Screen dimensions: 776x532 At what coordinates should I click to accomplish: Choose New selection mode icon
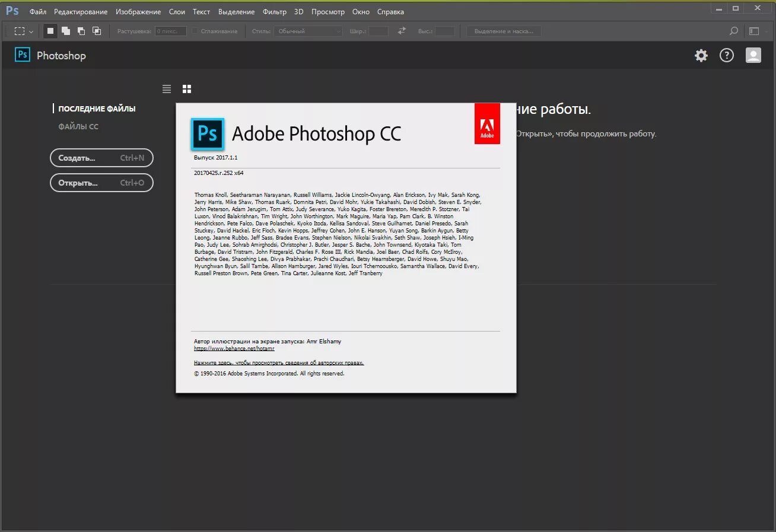tap(50, 31)
